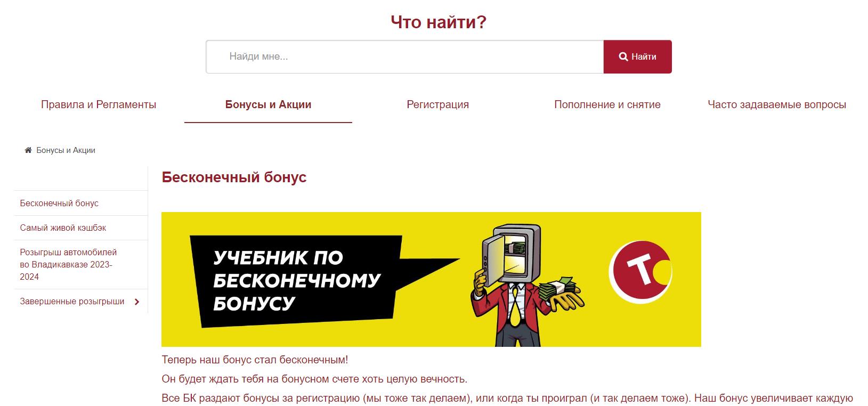This screenshot has width=868, height=406.
Task: Click the home icon in breadcrumbs
Action: 28,150
